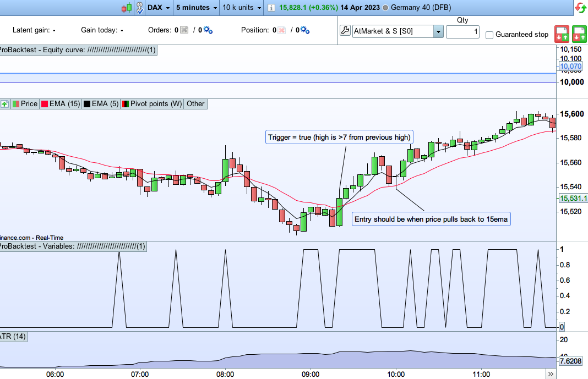Expand the AtMarket & S order type combo box
The image size is (588, 379).
(438, 31)
